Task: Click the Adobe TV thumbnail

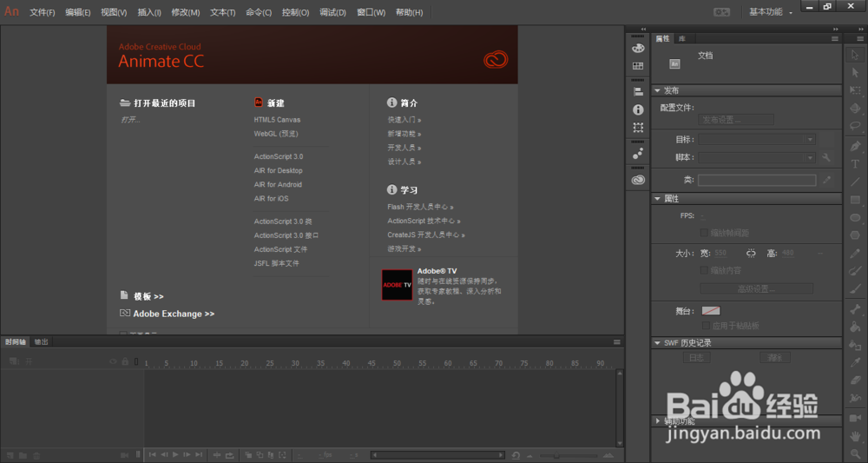Action: coord(397,285)
